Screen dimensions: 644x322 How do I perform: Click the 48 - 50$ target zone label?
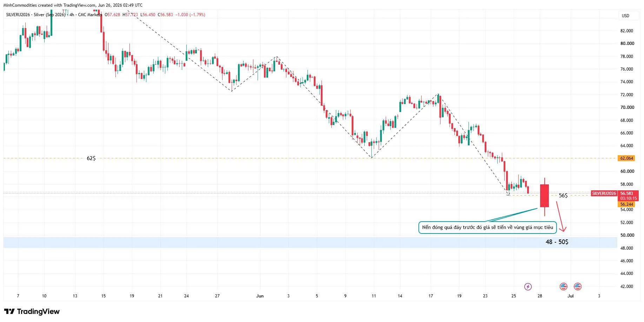click(557, 242)
